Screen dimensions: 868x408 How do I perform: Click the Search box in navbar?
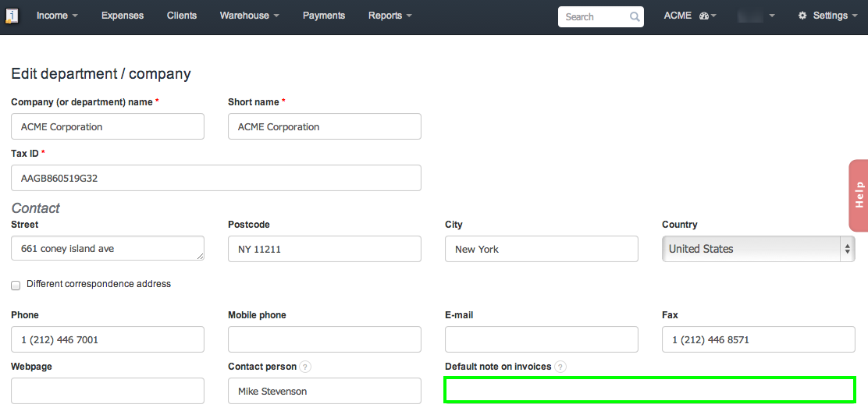[600, 16]
